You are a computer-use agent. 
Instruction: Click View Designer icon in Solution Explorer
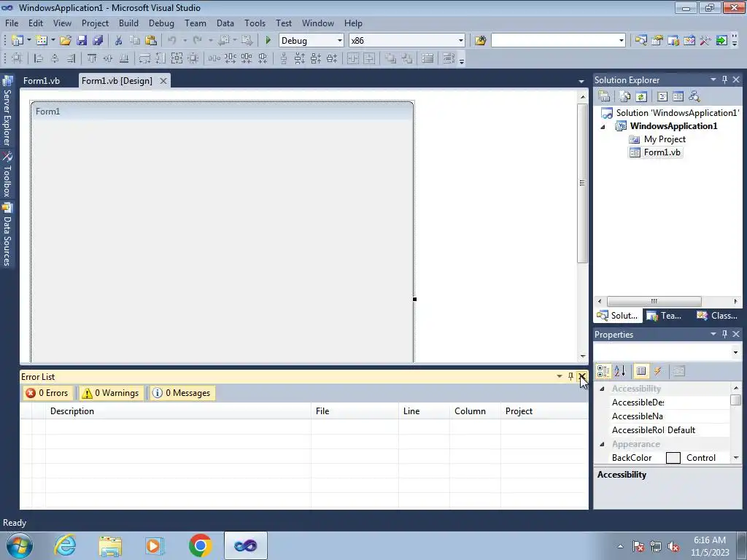point(678,97)
